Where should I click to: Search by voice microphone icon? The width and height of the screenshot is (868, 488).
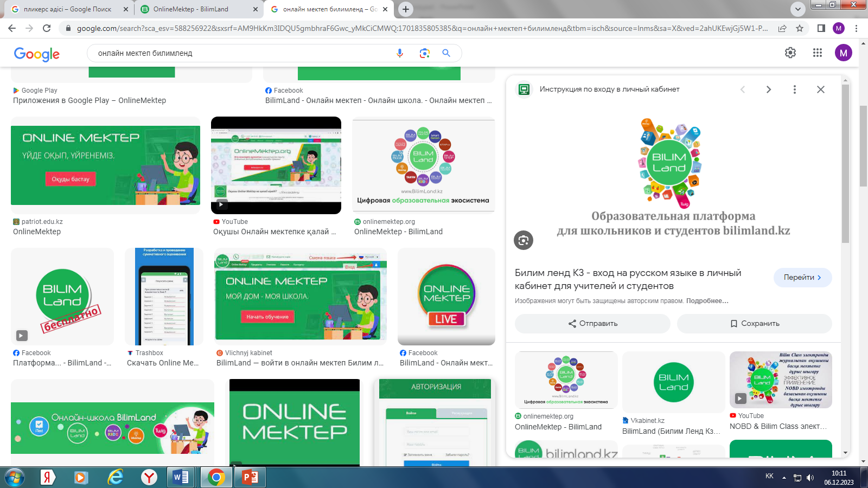(x=400, y=53)
